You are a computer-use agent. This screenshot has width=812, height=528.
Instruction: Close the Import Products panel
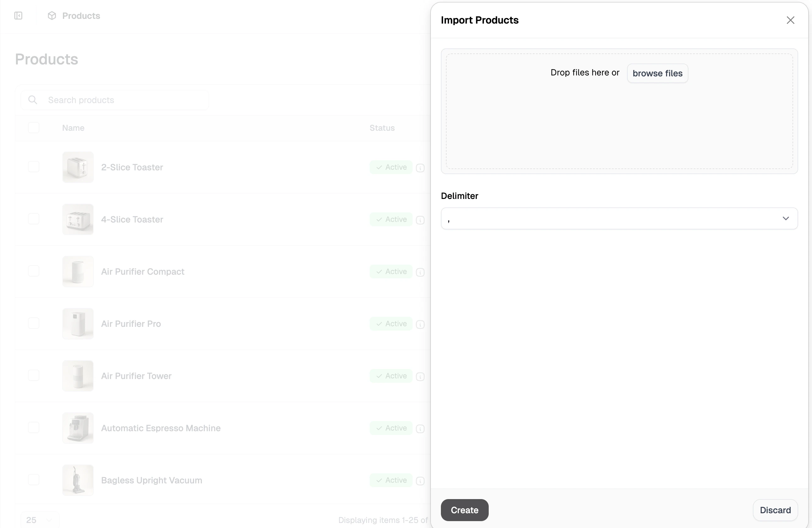(791, 20)
